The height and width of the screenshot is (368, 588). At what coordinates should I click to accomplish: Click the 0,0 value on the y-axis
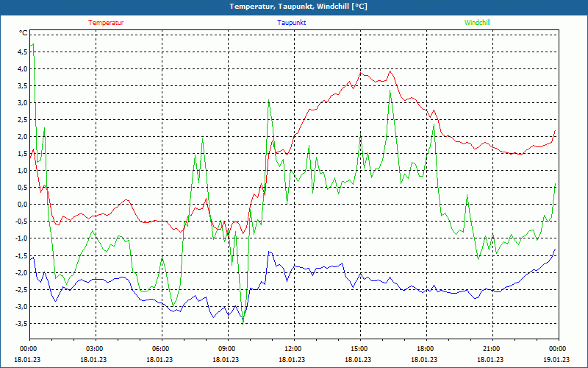[x=22, y=205]
